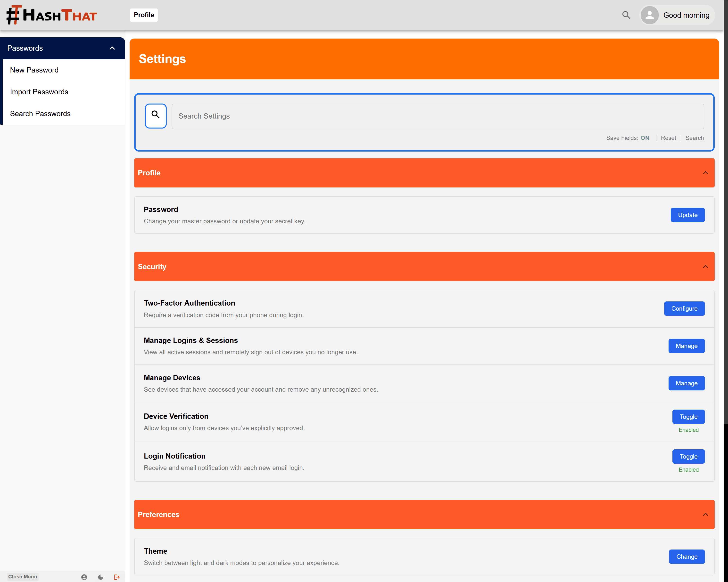Toggle Login Notification setting

pos(688,456)
